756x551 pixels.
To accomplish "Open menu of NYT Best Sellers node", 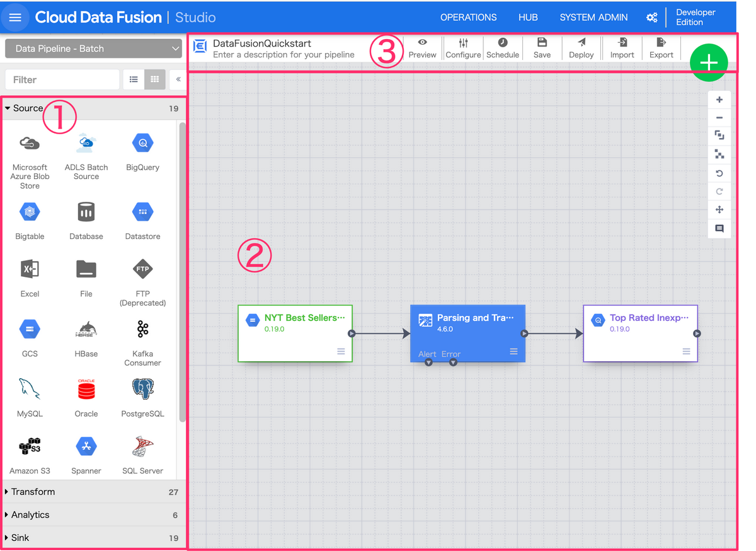I will pyautogui.click(x=341, y=351).
